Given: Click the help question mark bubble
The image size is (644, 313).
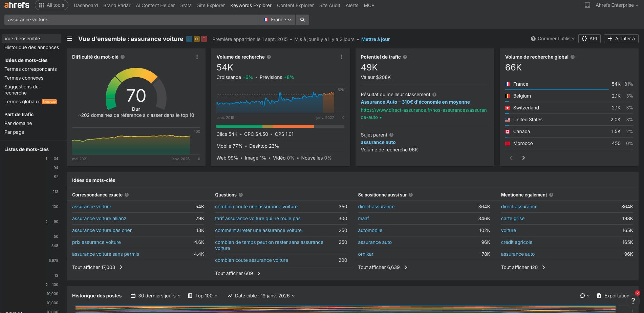Looking at the screenshot, I should 633,300.
